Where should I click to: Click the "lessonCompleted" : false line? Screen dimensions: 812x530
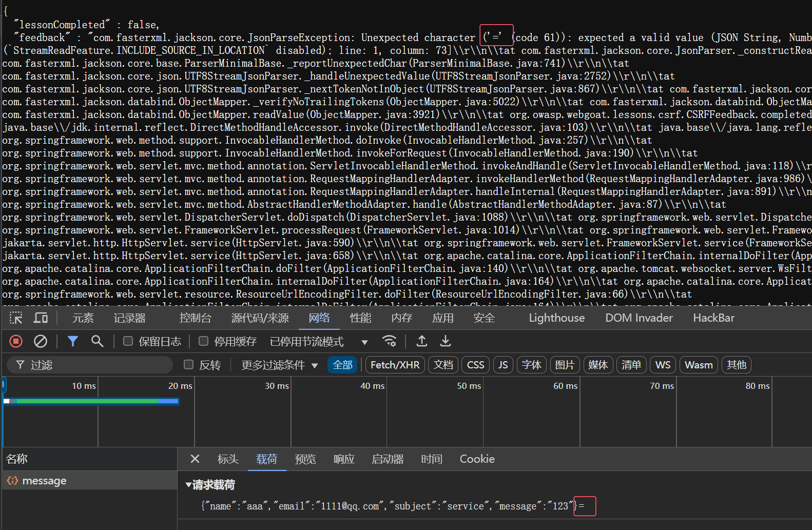click(86, 25)
